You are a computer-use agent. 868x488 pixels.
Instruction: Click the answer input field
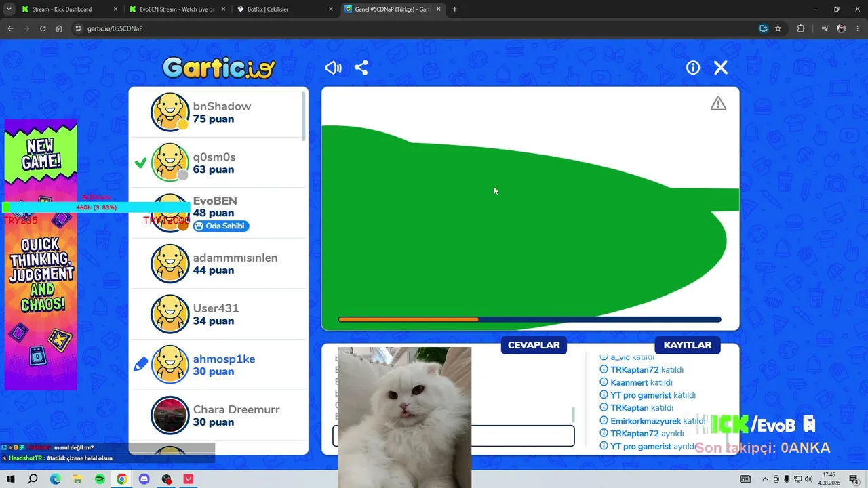click(454, 436)
